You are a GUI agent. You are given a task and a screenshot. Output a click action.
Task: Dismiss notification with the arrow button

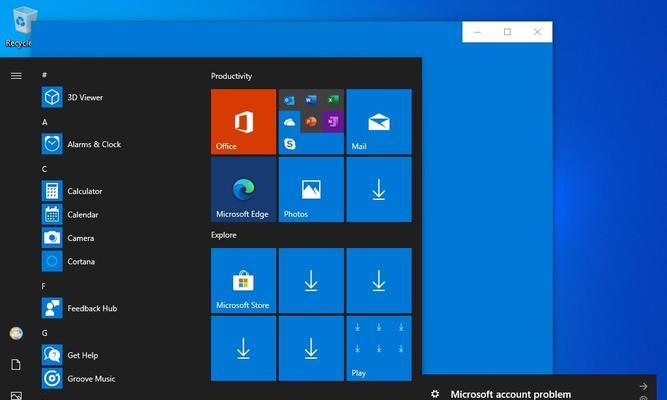(643, 386)
